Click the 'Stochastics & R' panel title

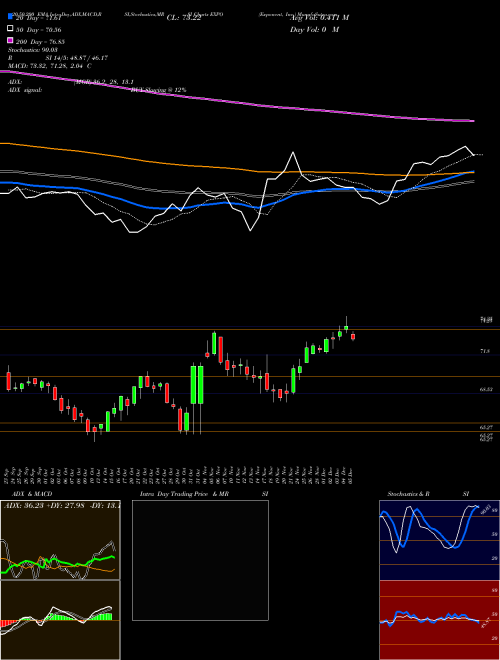click(x=409, y=494)
